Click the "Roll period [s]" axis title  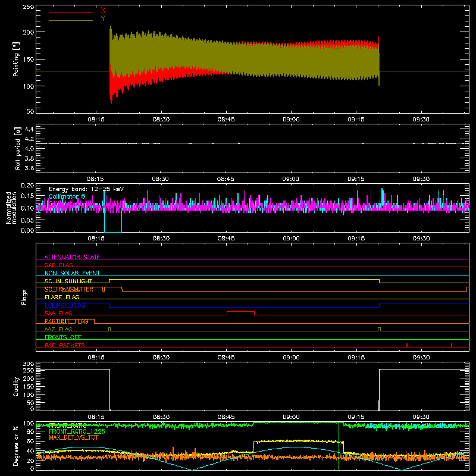(18, 149)
